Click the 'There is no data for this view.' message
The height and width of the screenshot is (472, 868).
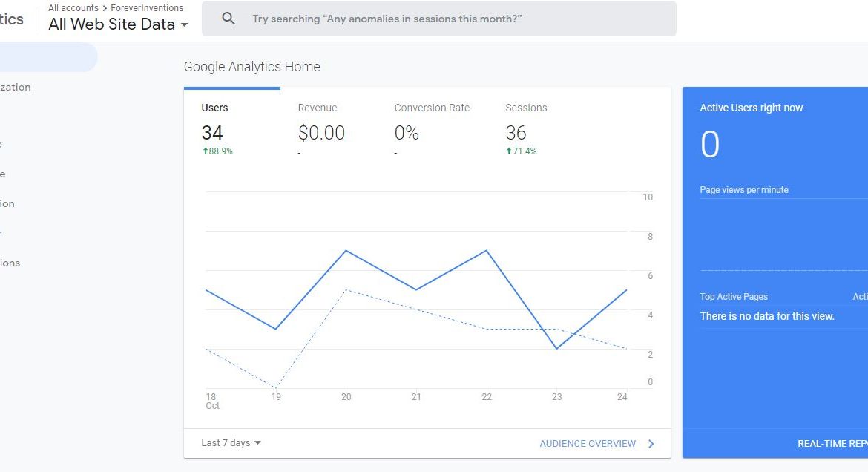(766, 316)
